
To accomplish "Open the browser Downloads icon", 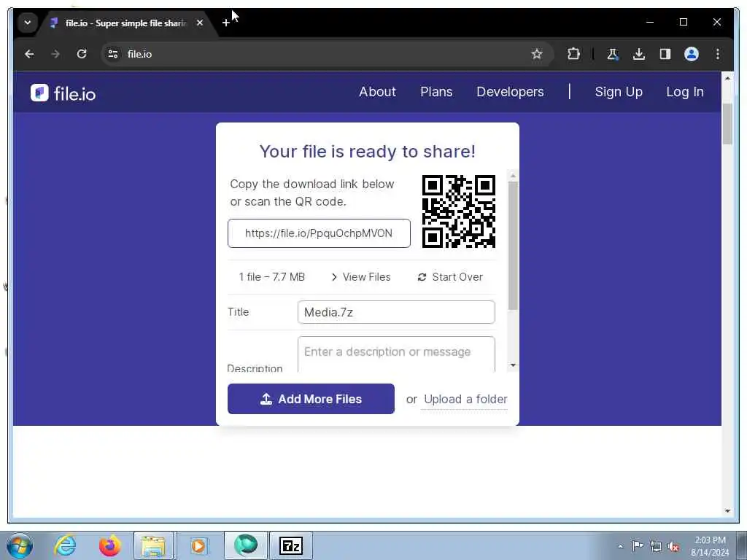I will click(639, 54).
